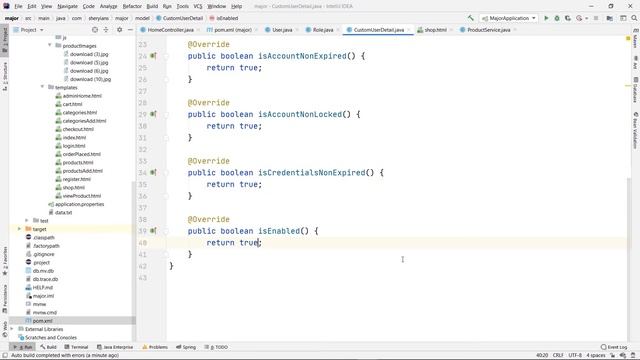Click Collapse All icon in Project panel
This screenshot has width=640, height=360.
(106, 30)
